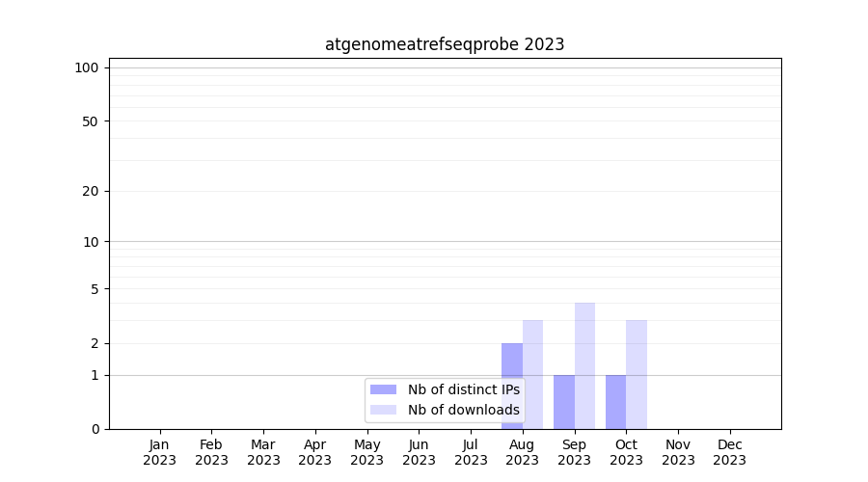Viewport: 868px width, 482px height.
Task: Click the October downloads bar
Action: click(x=637, y=374)
